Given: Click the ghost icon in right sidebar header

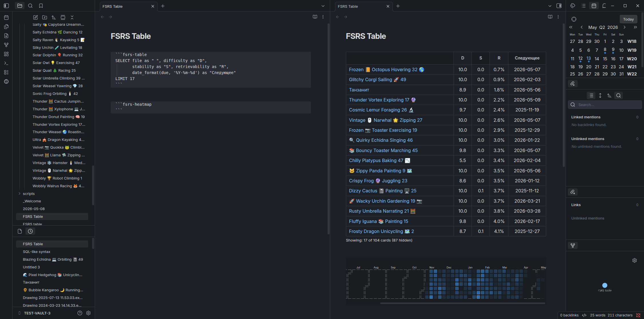Looking at the screenshot, I should coord(604,6).
